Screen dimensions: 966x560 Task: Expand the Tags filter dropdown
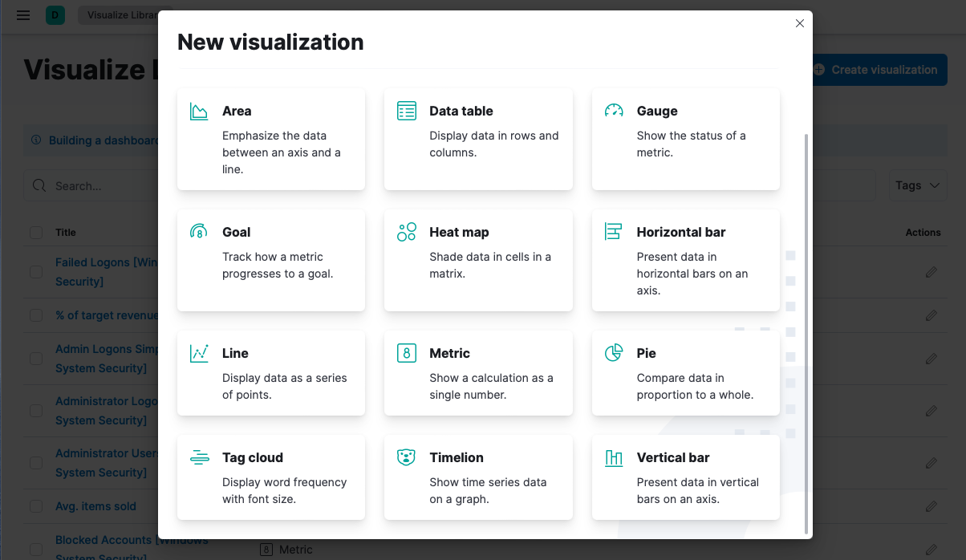917,185
